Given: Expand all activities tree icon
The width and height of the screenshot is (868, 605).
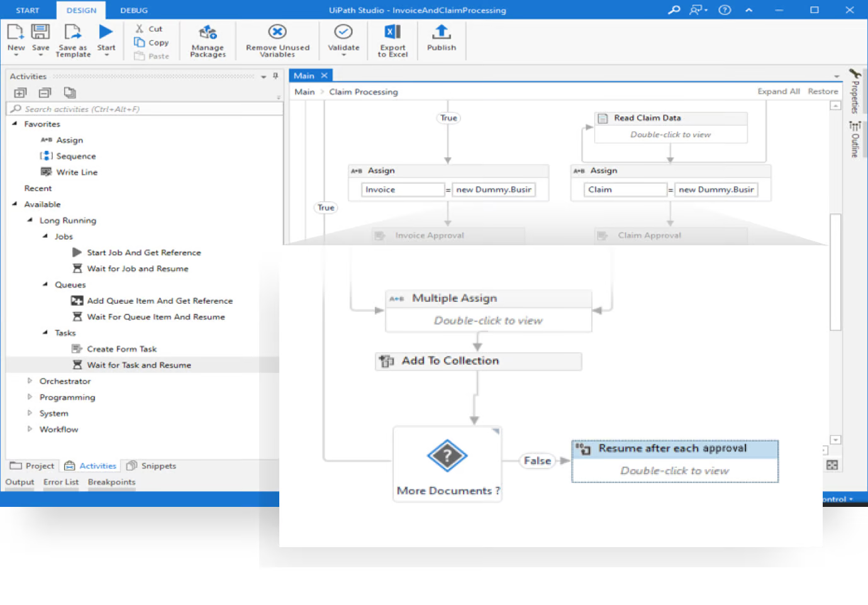Looking at the screenshot, I should (x=20, y=93).
